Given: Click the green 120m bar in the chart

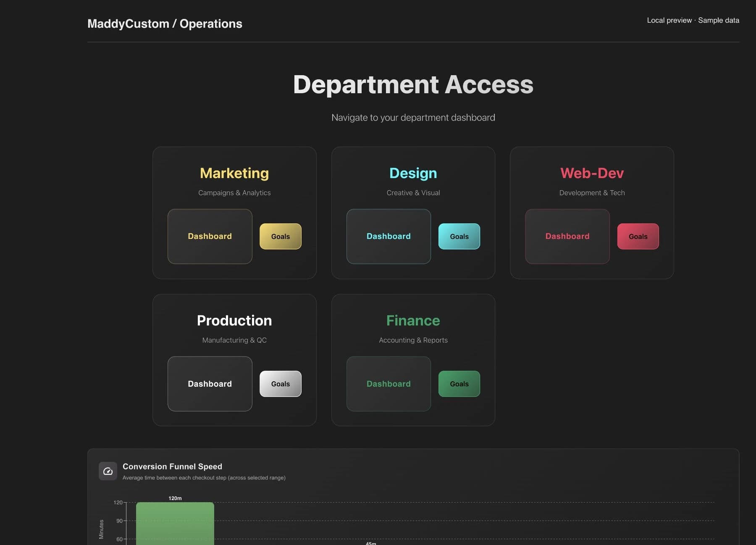Looking at the screenshot, I should coord(175,524).
